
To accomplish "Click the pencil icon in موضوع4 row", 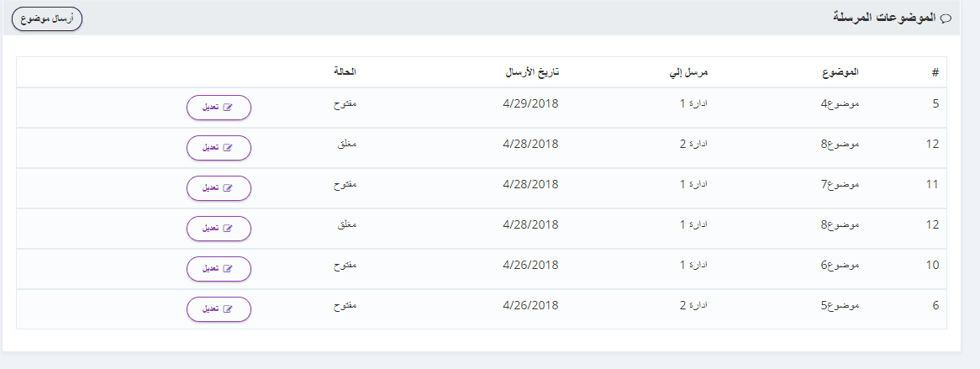I will 227,108.
